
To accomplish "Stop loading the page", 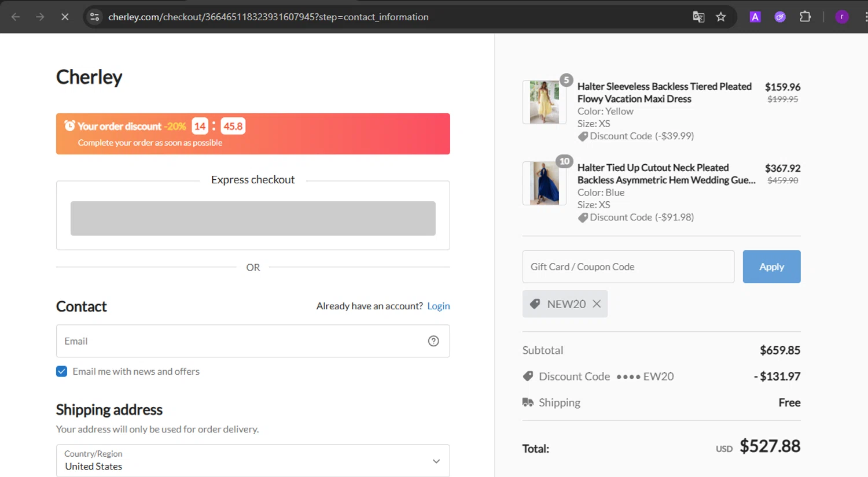I will click(65, 17).
